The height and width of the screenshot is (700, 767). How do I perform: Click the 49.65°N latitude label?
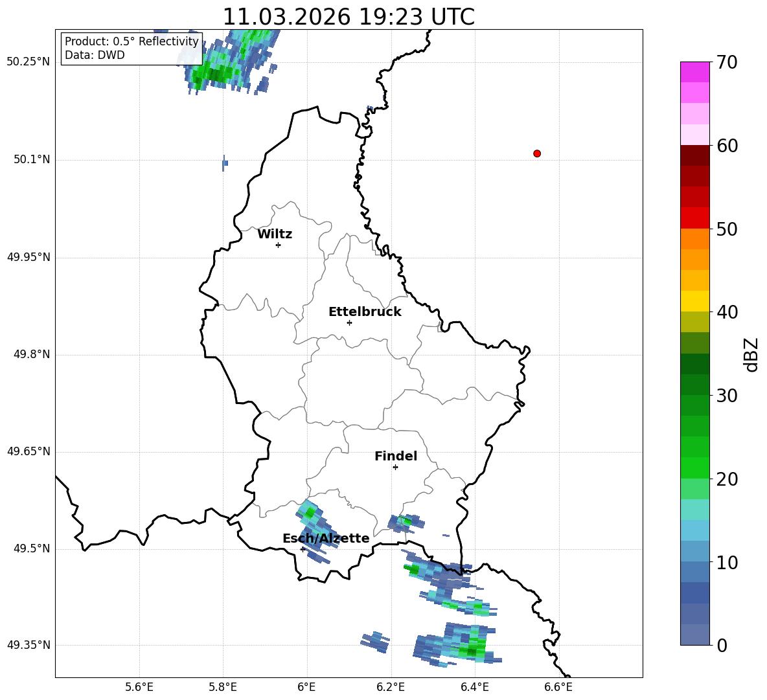tap(29, 451)
